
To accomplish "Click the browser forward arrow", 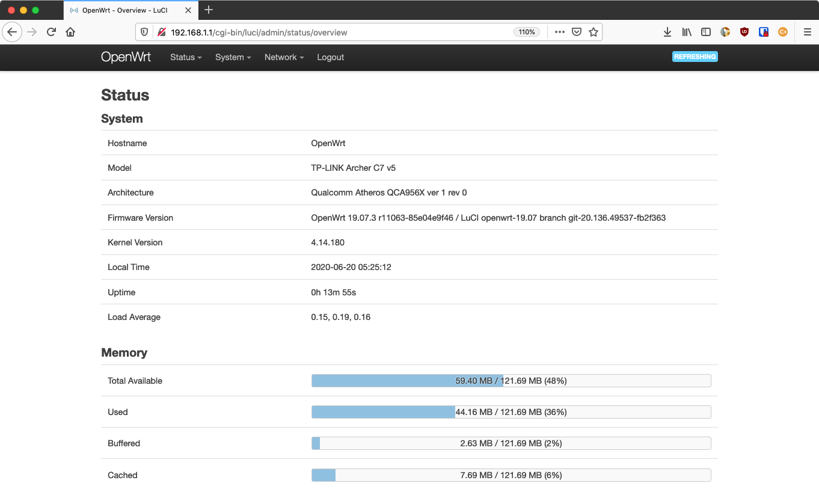I will 32,32.
